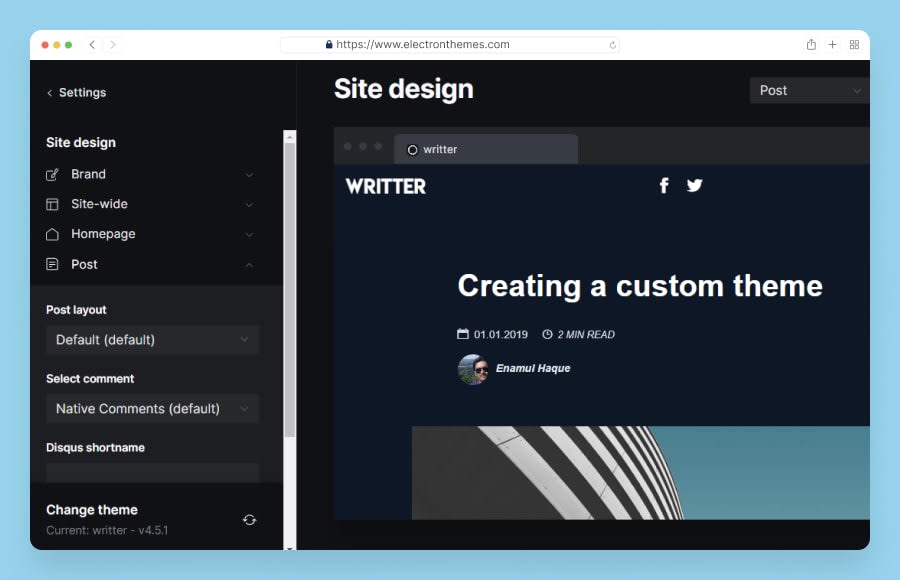
Task: Click the browser forward arrow
Action: (x=112, y=44)
